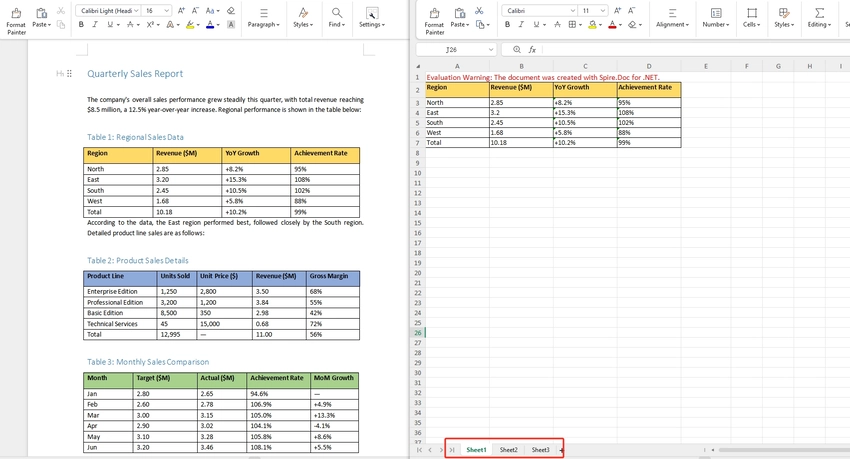
Task: Toggle Underline in the document toolbar
Action: tap(110, 24)
